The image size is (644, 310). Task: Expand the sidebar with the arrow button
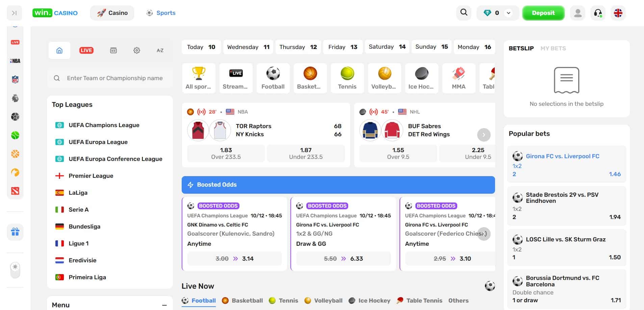pos(14,13)
